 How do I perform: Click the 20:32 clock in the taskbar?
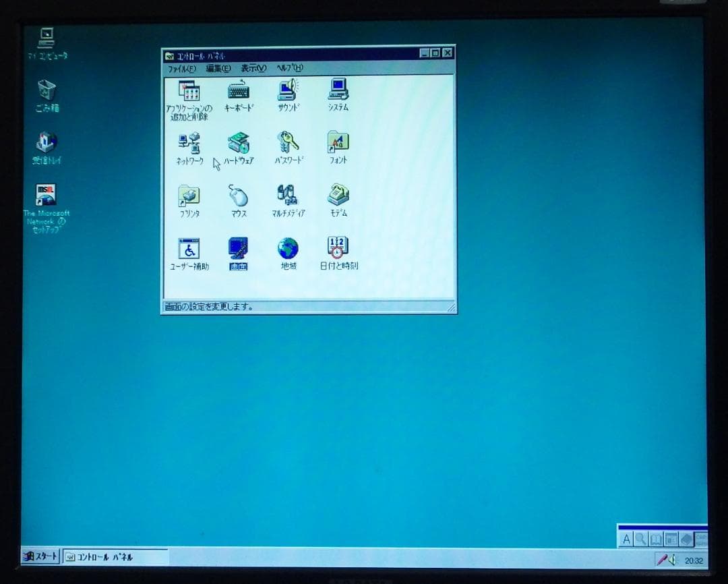coord(693,559)
